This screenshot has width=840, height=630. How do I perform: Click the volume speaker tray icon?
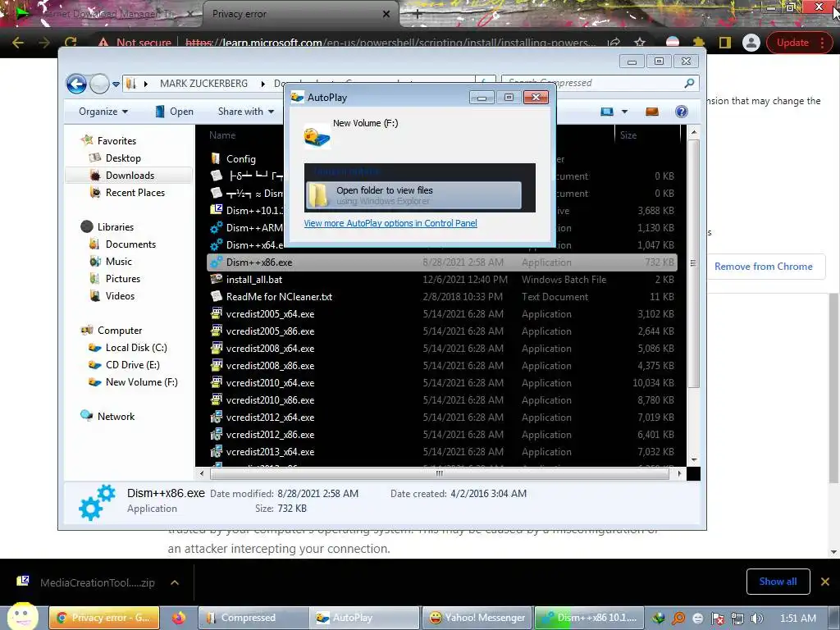757,619
